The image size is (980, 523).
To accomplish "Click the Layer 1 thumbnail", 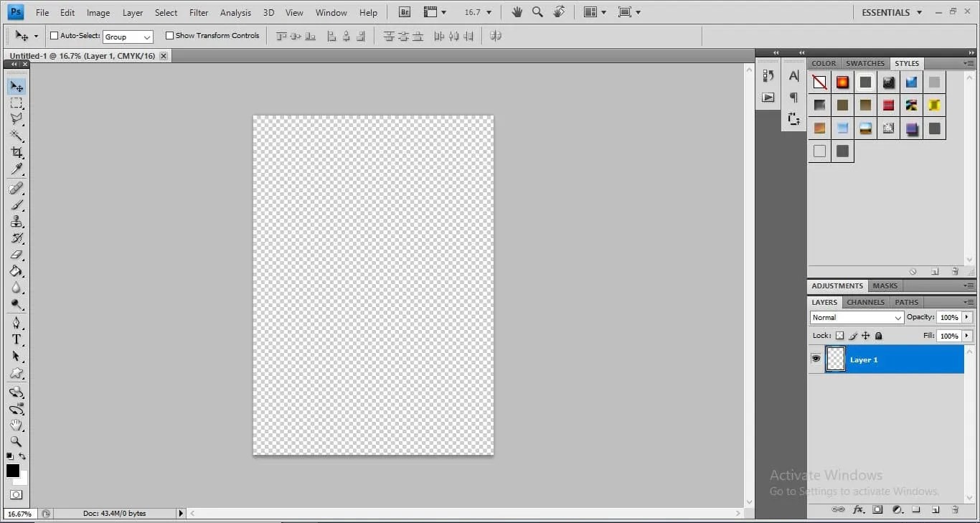I will [835, 359].
